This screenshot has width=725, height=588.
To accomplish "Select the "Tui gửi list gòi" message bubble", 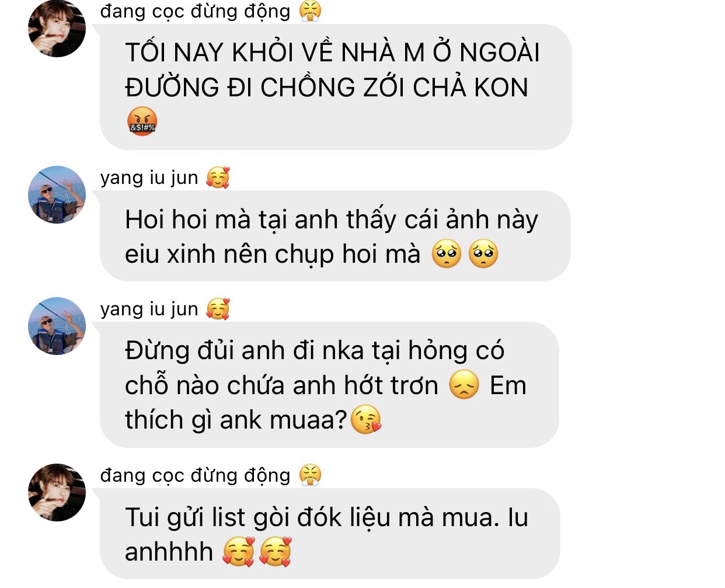I will tap(330, 534).
